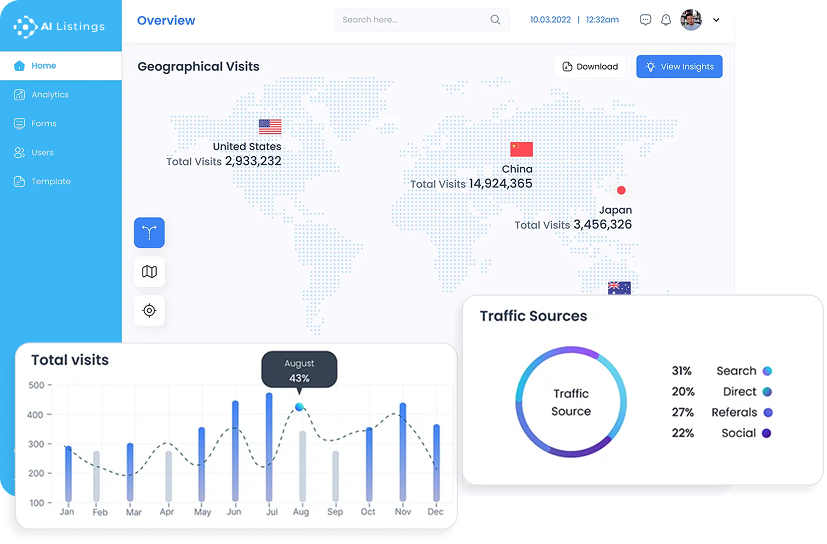This screenshot has width=827, height=544.
Task: Click the AI Listings logo
Action: tap(59, 26)
